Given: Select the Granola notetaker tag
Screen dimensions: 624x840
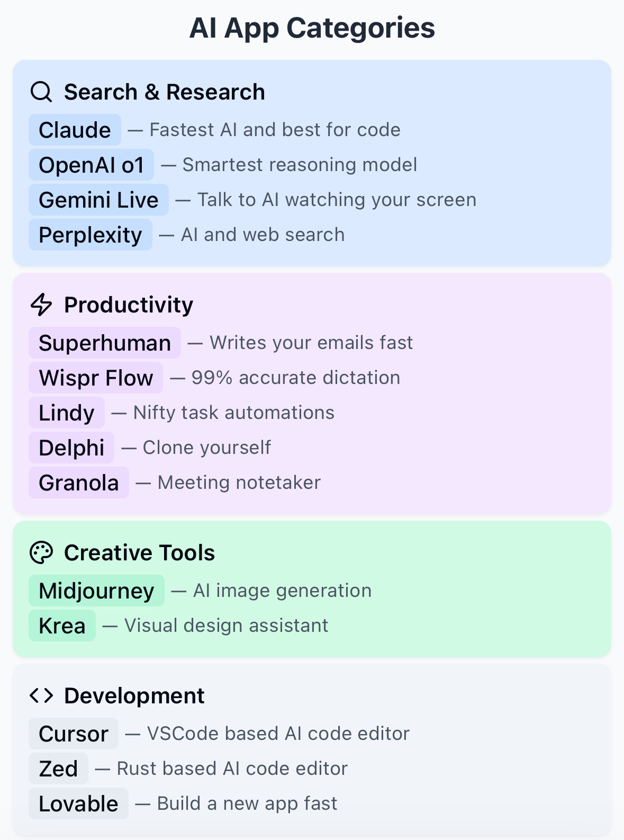Looking at the screenshot, I should point(79,482).
